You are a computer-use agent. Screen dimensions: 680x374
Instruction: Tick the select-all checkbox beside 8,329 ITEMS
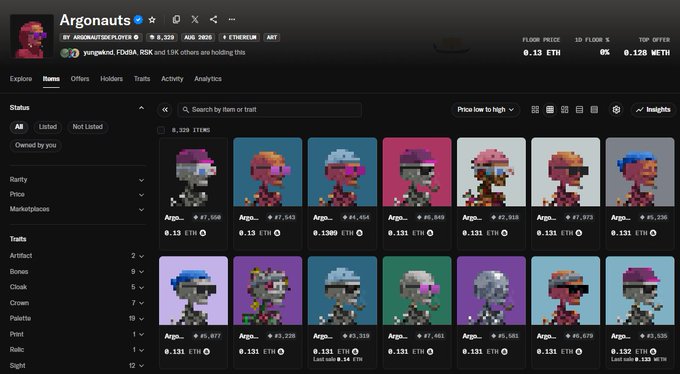pyautogui.click(x=161, y=130)
